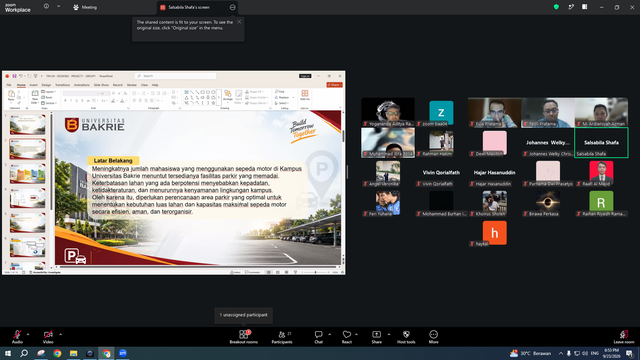Click the Hajar Hasanuddin name tile
This screenshot has width=640, height=360.
point(495,173)
